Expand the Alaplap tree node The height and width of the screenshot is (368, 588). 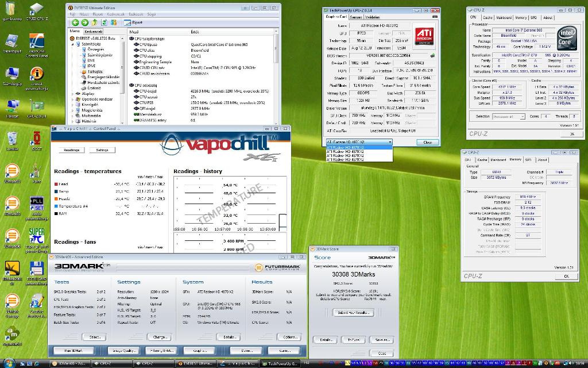[73, 94]
